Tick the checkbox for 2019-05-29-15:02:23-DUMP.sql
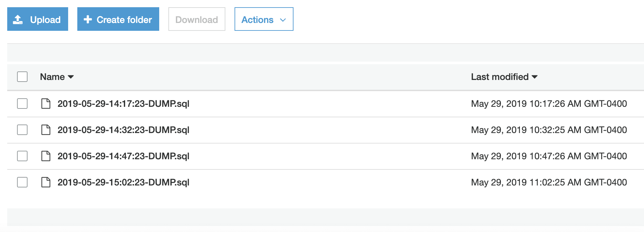Viewport: 644px width, 232px height. pyautogui.click(x=22, y=182)
